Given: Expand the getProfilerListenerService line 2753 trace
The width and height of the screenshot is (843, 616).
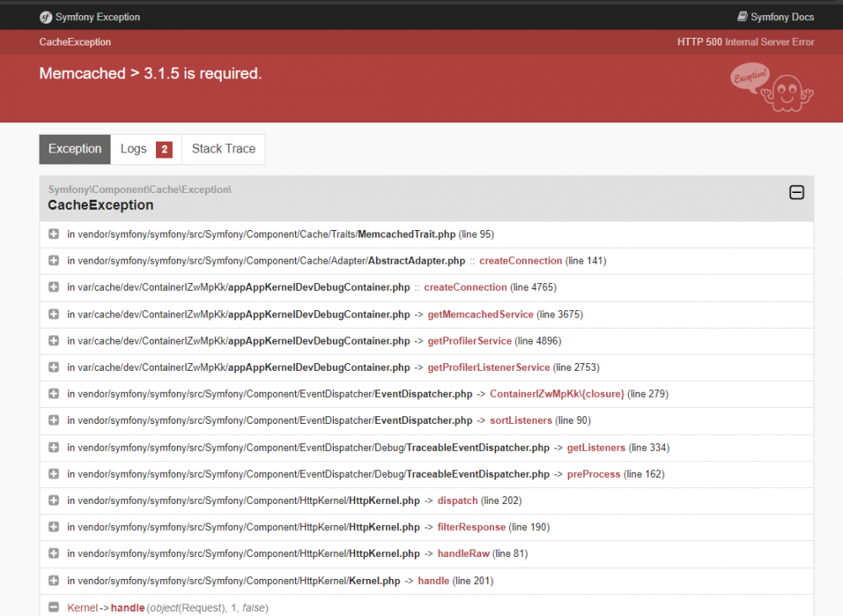Looking at the screenshot, I should (53, 367).
